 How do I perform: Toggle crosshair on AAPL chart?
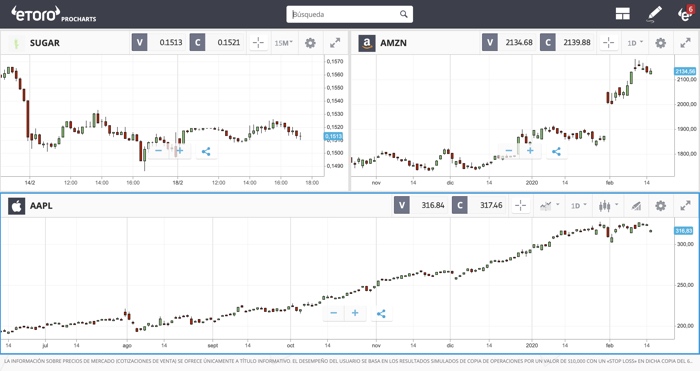click(521, 206)
